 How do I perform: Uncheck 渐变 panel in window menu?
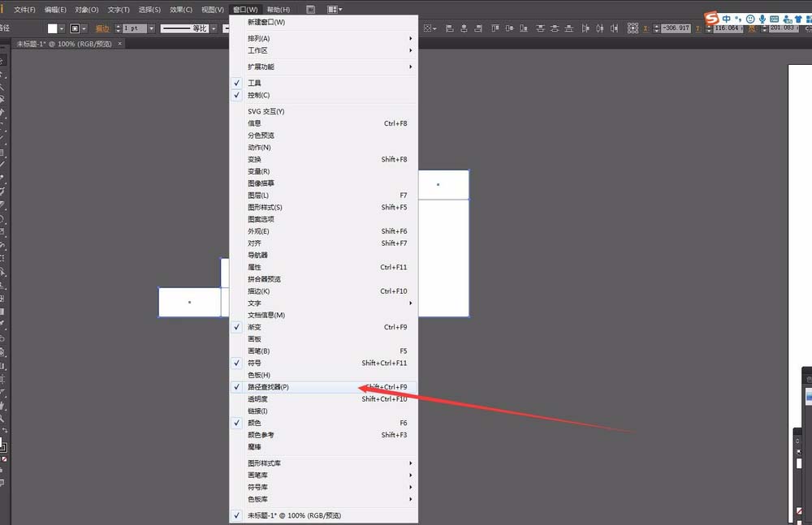pos(324,327)
